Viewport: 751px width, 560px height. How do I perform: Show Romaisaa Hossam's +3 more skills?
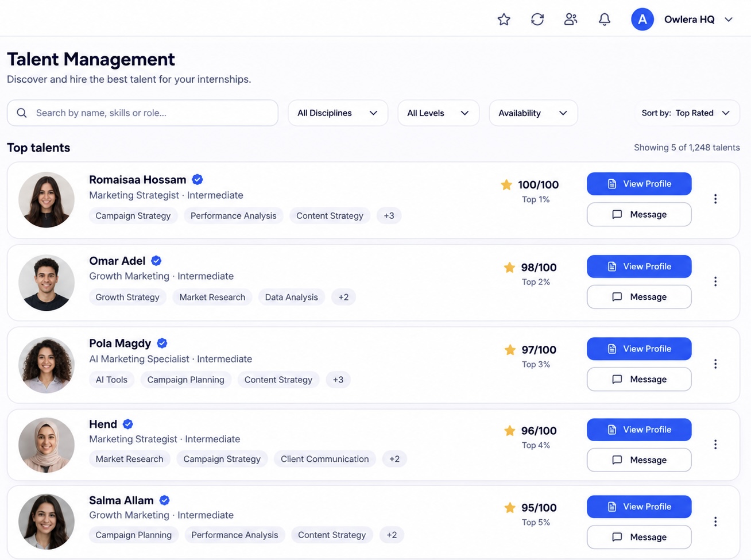pyautogui.click(x=389, y=216)
